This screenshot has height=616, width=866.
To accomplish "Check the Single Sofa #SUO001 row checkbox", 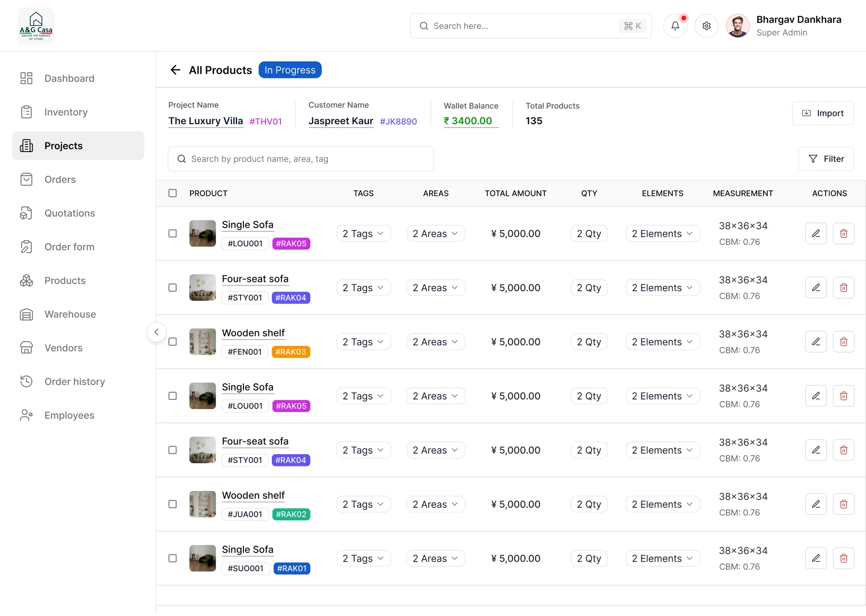I will (173, 558).
